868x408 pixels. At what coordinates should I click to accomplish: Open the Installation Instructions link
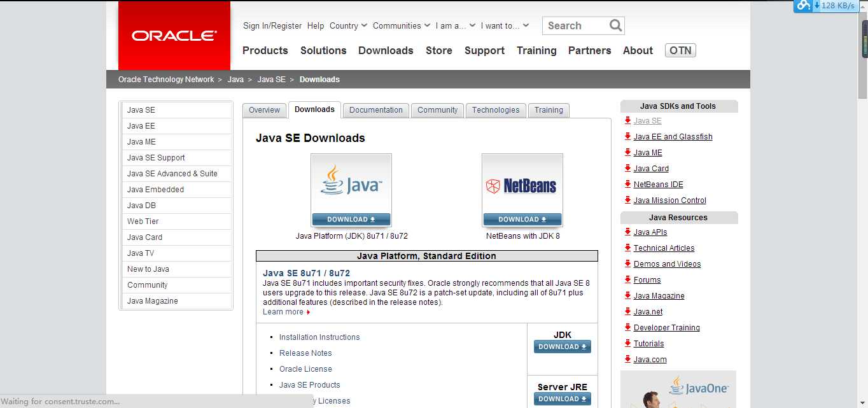coord(319,337)
